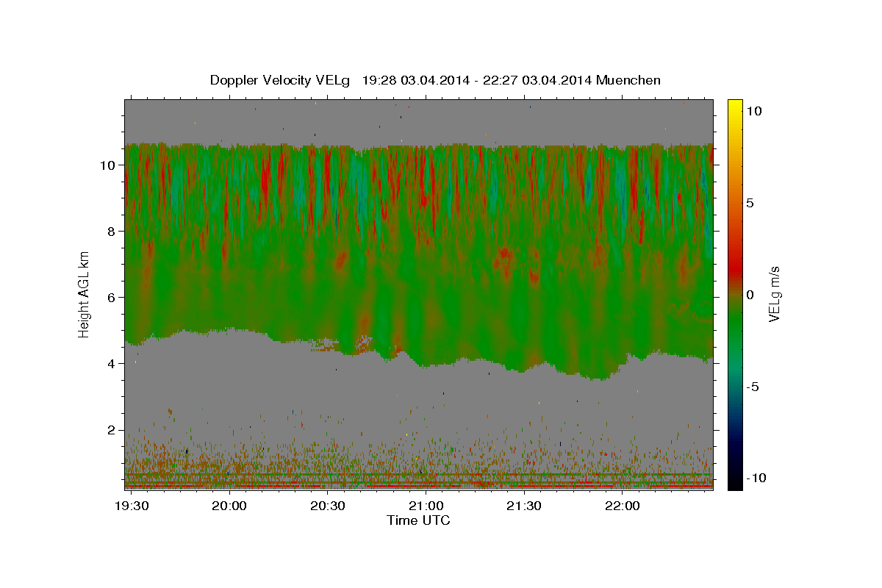
Task: Click the 20:30 time tick label
Action: click(328, 506)
